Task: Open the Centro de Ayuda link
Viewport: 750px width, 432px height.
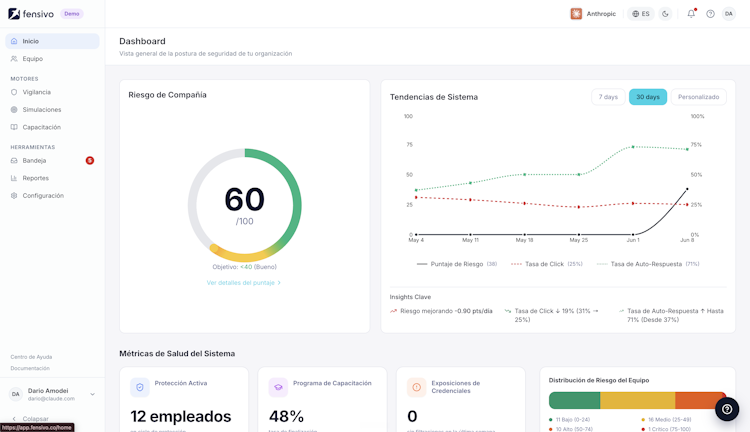Action: click(x=31, y=357)
